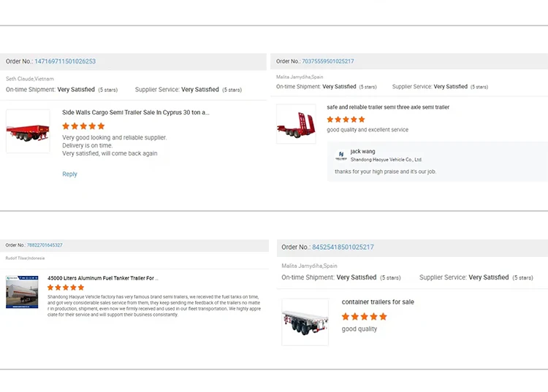The image size is (548, 392).
Task: Click Shandong Haoyue Vehicle company logo icon
Action: (341, 155)
